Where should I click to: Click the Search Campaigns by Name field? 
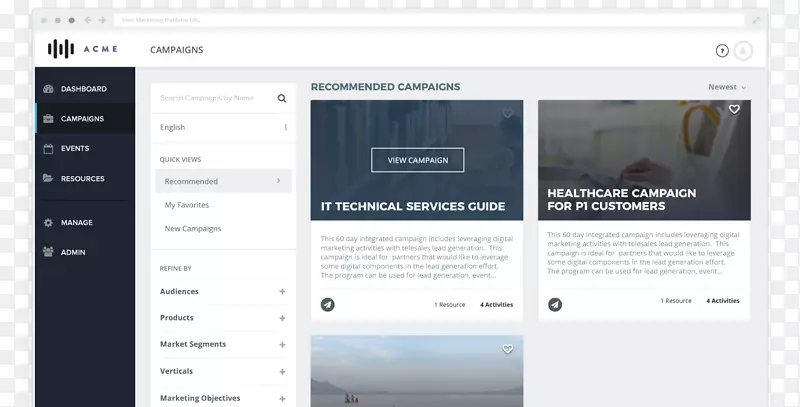coord(215,99)
